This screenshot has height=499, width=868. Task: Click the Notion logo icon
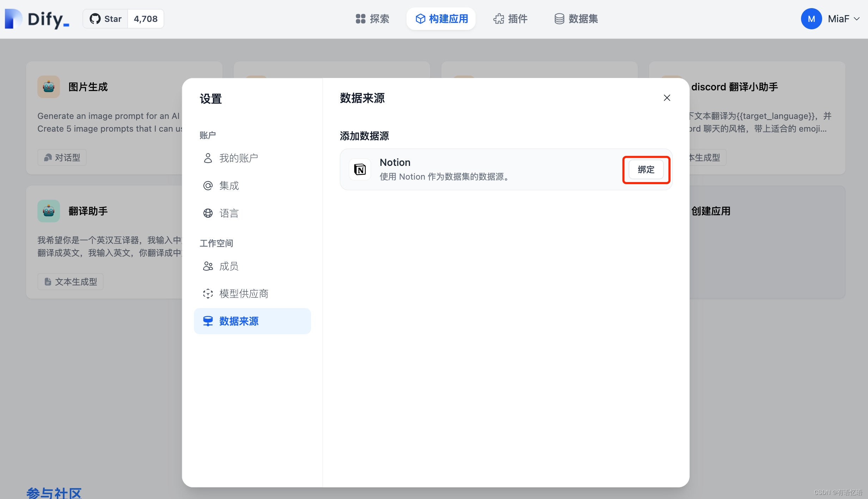coord(360,169)
